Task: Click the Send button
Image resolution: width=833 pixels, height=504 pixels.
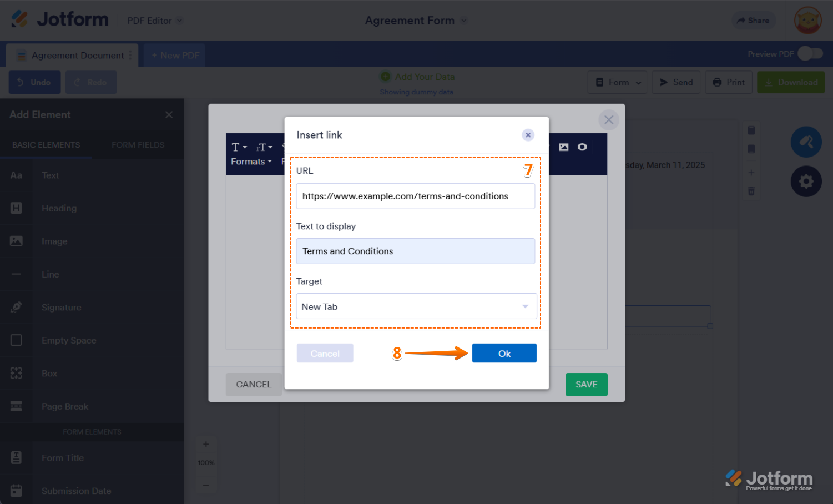Action: coord(677,82)
